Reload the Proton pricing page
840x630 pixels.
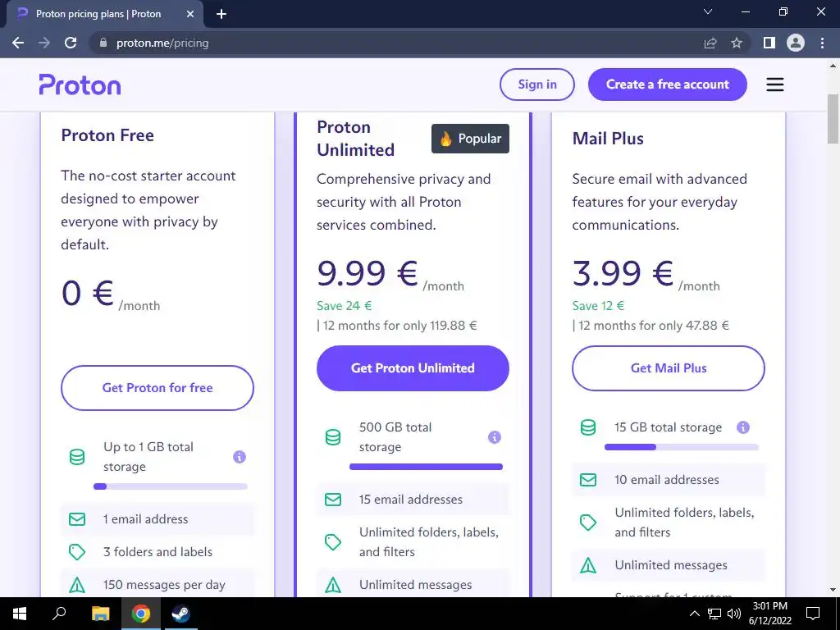tap(71, 43)
